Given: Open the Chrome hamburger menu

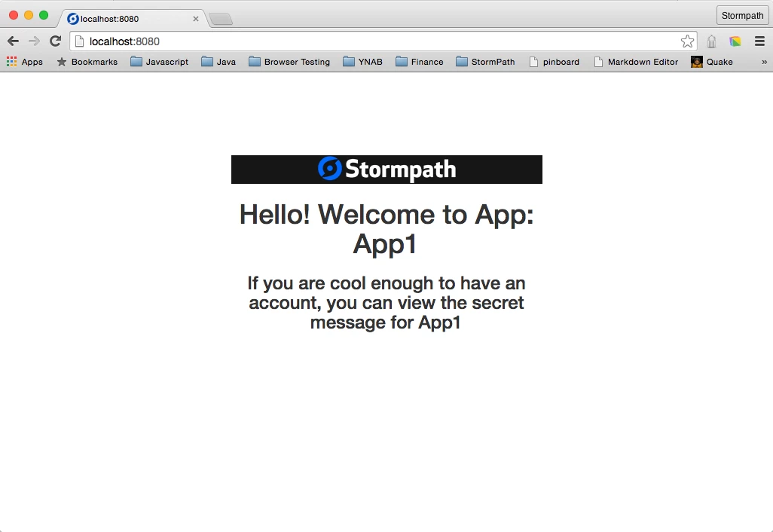Looking at the screenshot, I should (759, 41).
